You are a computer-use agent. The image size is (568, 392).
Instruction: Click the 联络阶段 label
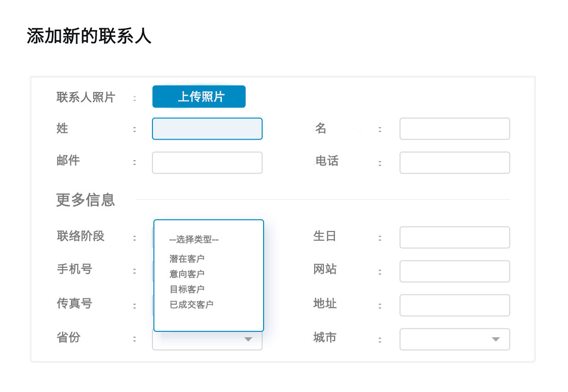tap(81, 236)
